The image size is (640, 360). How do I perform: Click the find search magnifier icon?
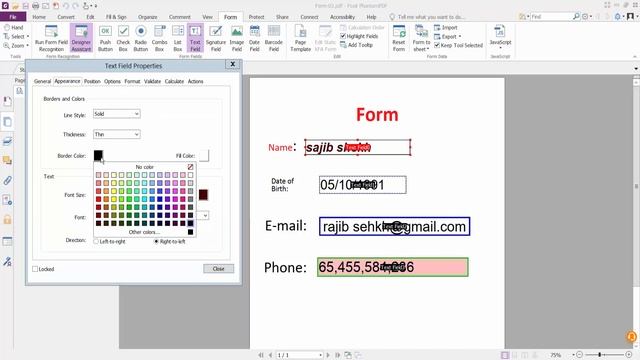click(576, 16)
